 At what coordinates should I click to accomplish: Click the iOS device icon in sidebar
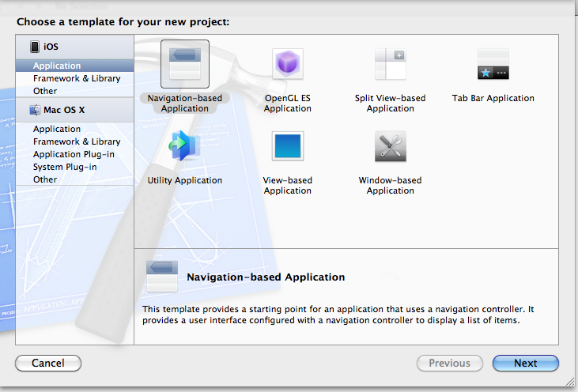35,47
